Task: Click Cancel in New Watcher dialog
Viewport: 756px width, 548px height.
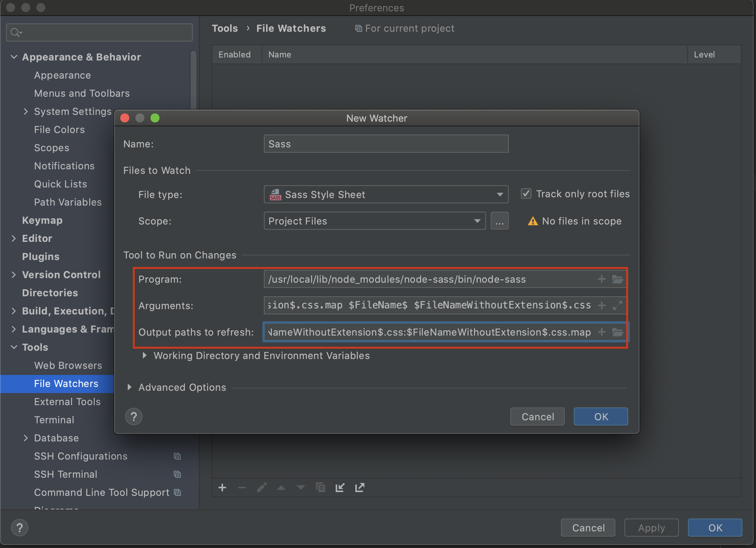Action: [537, 417]
